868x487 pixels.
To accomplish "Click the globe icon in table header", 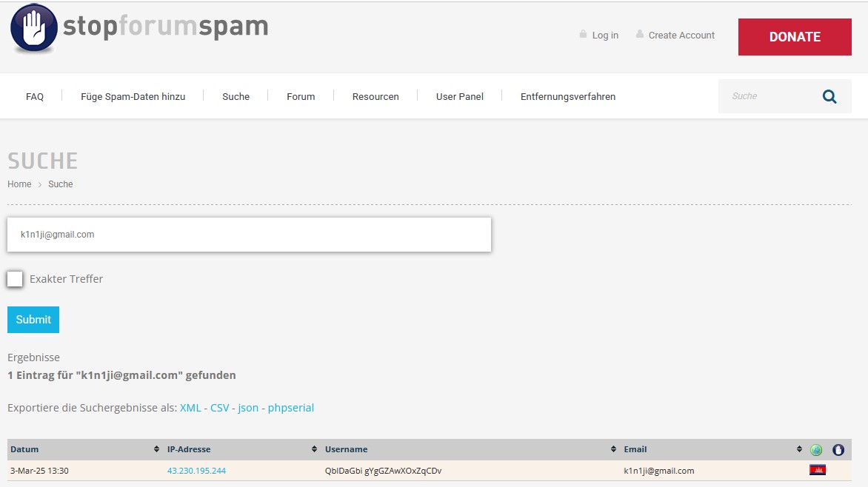I will coord(816,450).
